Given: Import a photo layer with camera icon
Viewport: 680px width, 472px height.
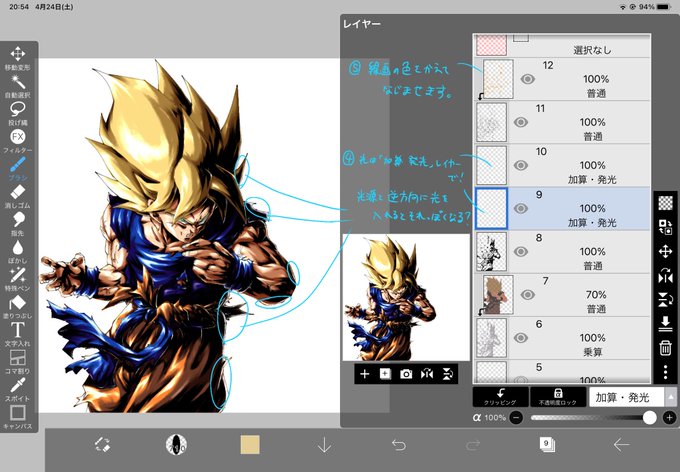Looking at the screenshot, I should tap(406, 374).
